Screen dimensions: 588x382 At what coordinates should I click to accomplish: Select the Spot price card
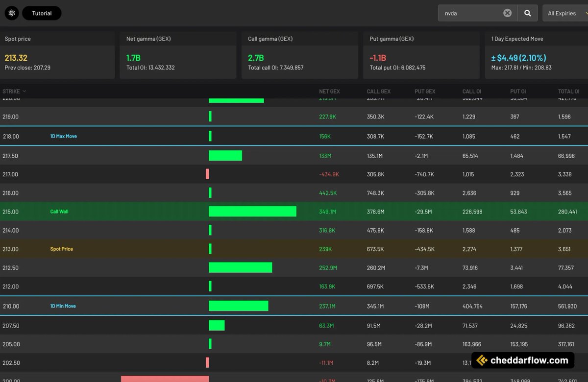(57, 55)
